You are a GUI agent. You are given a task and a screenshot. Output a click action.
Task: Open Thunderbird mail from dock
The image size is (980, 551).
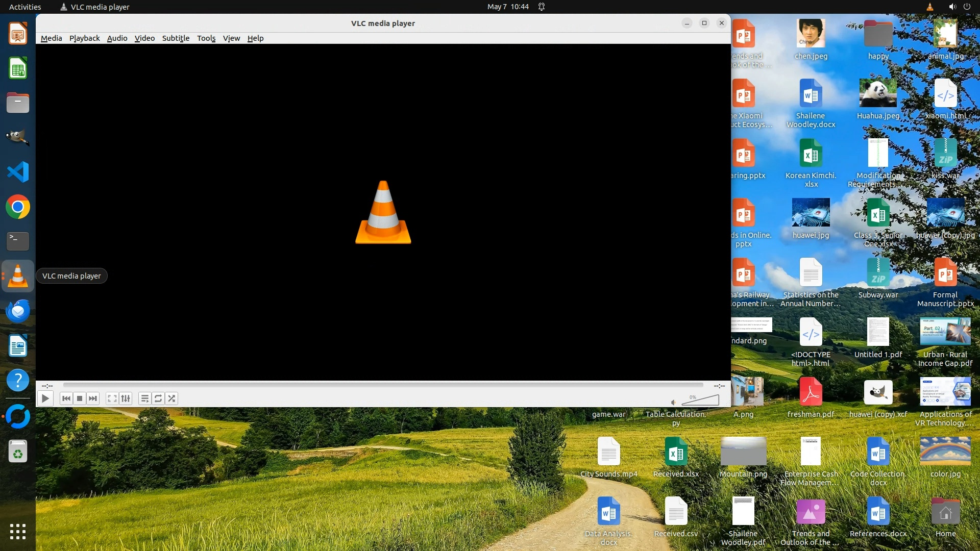click(18, 311)
